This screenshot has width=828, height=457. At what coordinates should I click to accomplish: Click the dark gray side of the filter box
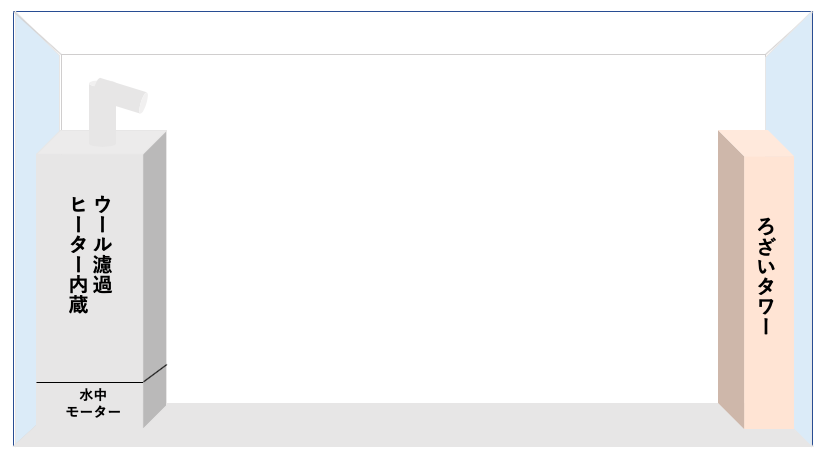155,248
